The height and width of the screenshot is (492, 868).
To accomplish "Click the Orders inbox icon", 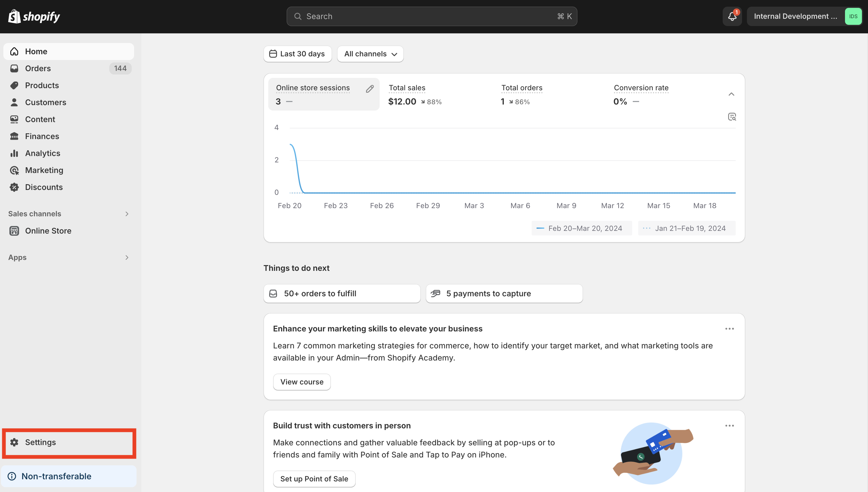I will coord(14,68).
